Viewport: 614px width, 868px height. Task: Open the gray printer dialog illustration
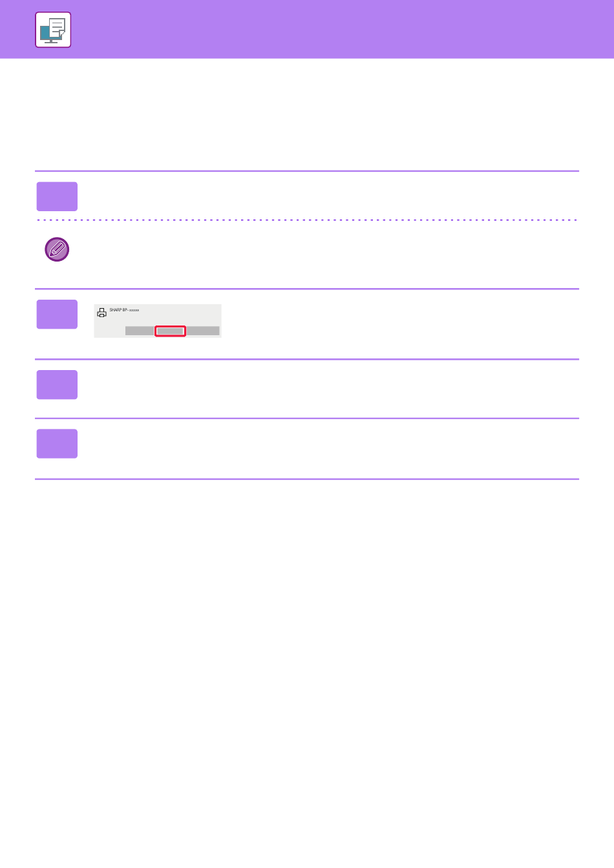tap(158, 321)
